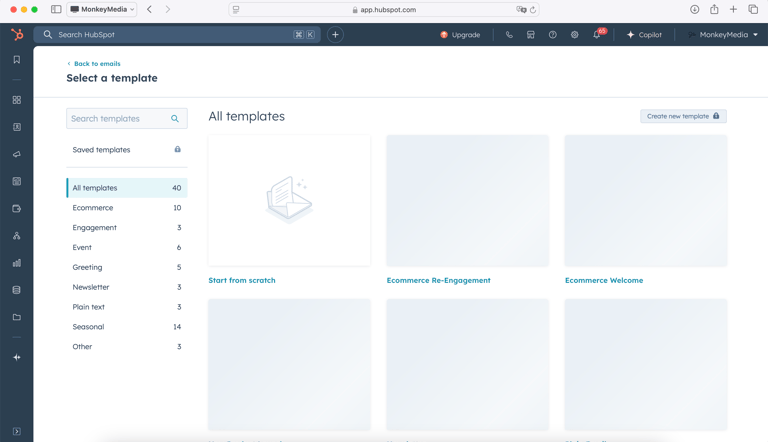Open Commerce wallet icon in sidebar
The height and width of the screenshot is (442, 768).
17,209
